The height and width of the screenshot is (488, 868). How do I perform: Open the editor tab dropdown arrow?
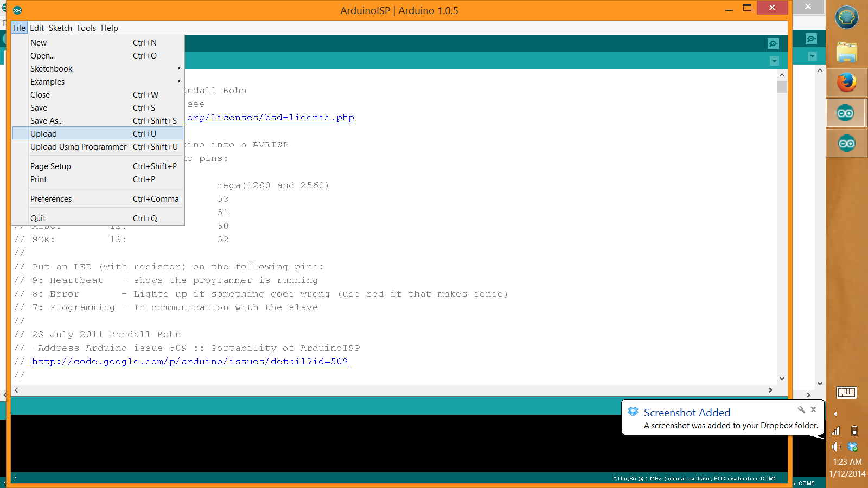point(775,61)
